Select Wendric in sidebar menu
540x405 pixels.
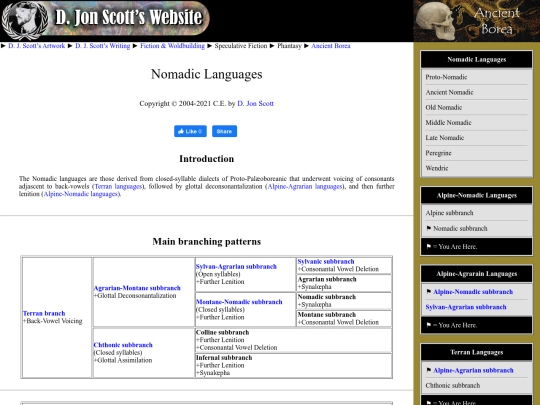pos(477,168)
